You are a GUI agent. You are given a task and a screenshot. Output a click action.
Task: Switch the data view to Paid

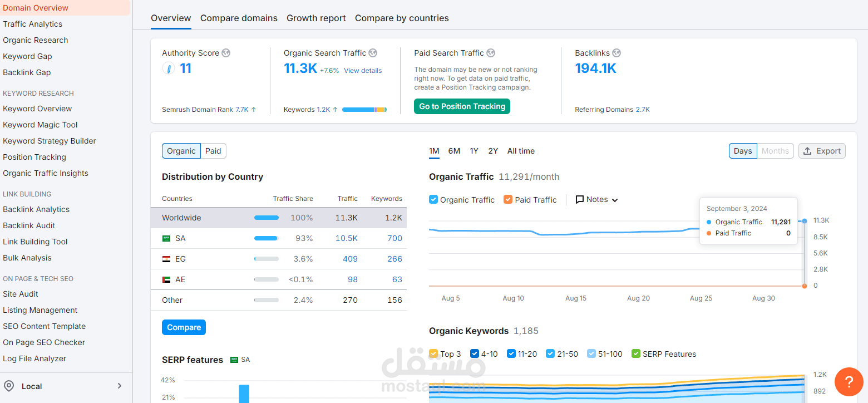coord(213,151)
